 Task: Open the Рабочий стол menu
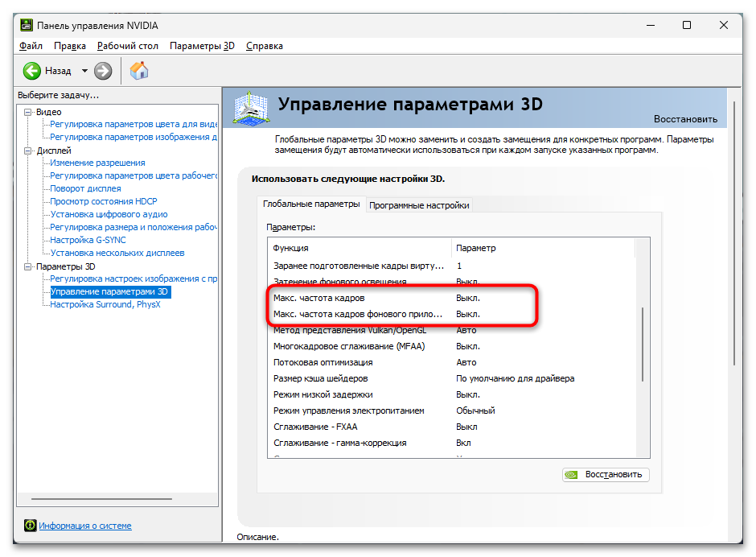pos(128,46)
